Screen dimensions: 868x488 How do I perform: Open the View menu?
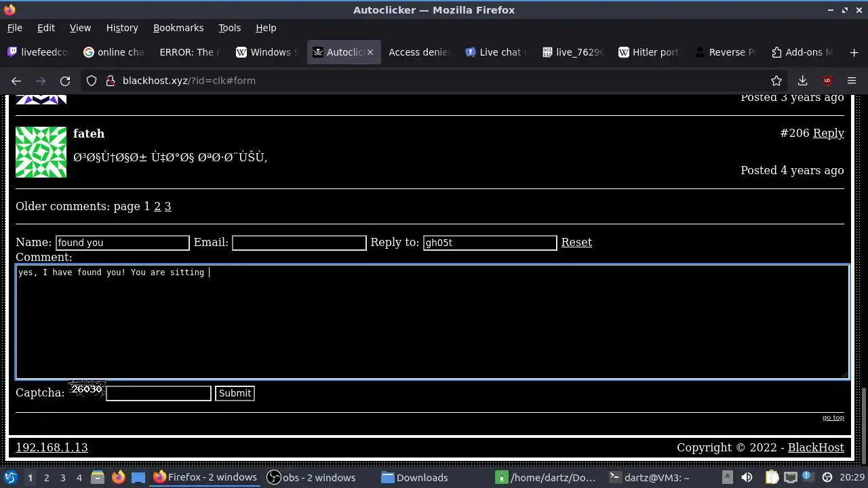[x=80, y=28]
